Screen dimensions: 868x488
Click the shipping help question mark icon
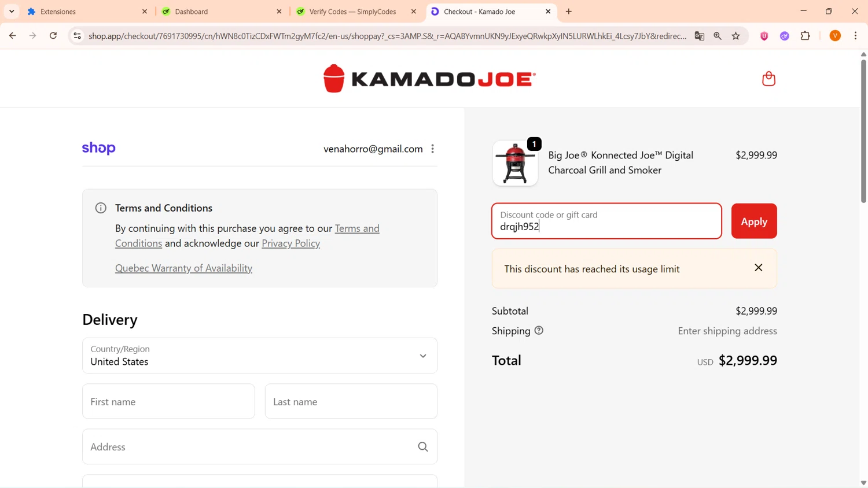(x=539, y=331)
